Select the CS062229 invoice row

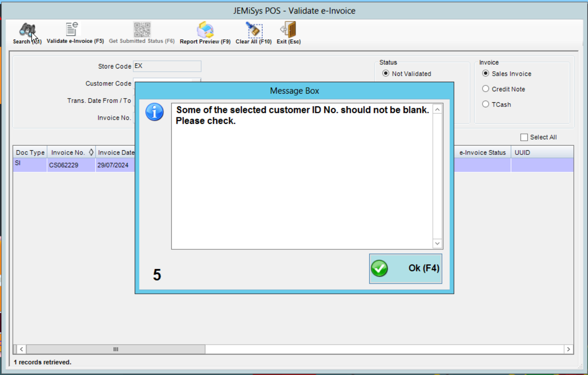(64, 165)
